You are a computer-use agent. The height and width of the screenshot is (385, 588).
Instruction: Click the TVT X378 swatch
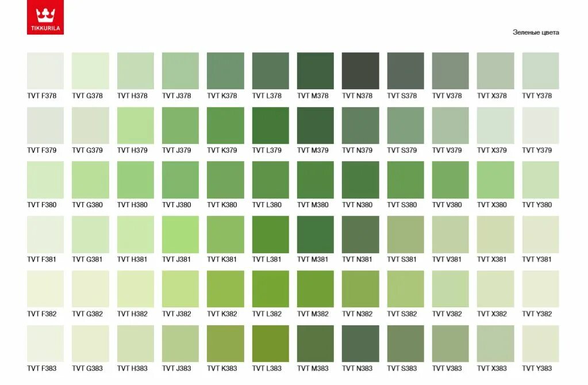click(495, 71)
